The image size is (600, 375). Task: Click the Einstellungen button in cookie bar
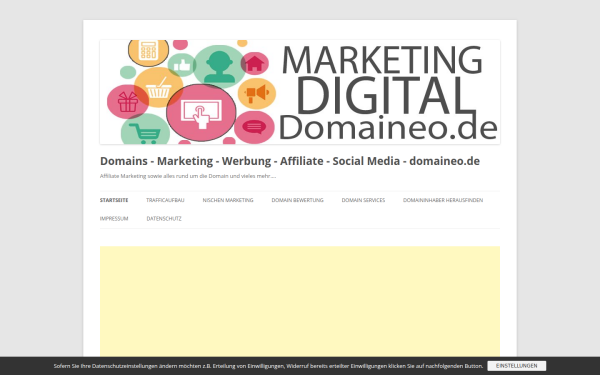(x=517, y=366)
